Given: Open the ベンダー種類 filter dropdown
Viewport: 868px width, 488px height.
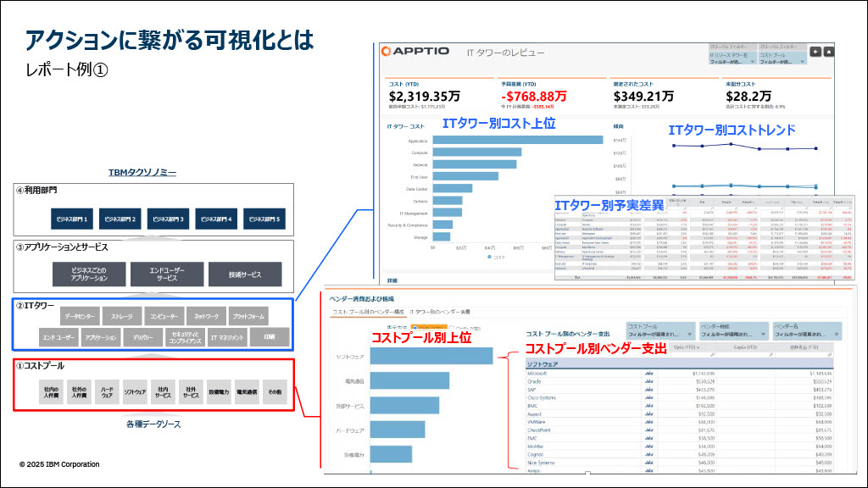Looking at the screenshot, I should tap(734, 331).
